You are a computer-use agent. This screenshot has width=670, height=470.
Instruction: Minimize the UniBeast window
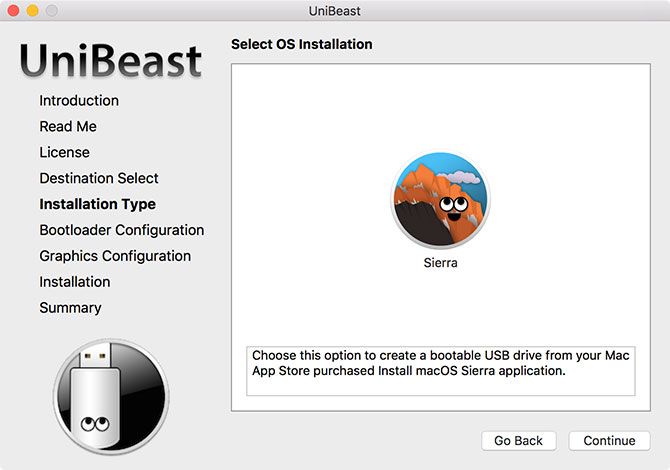tap(32, 10)
